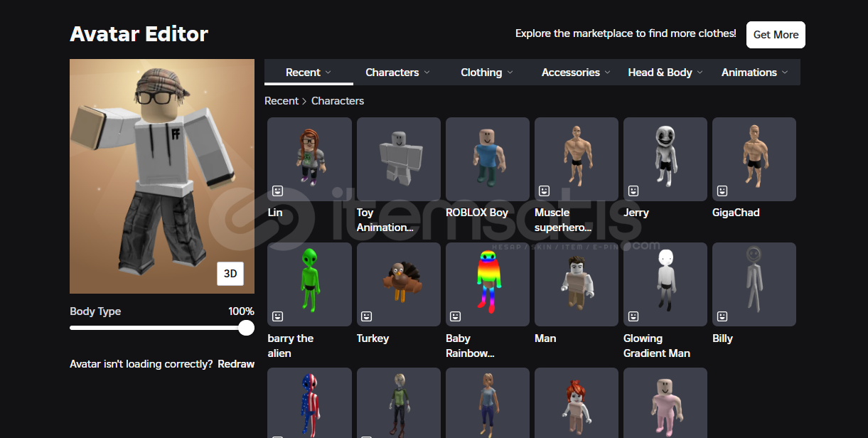
Task: Click the emote badge icon on Turkey card
Action: 367,316
